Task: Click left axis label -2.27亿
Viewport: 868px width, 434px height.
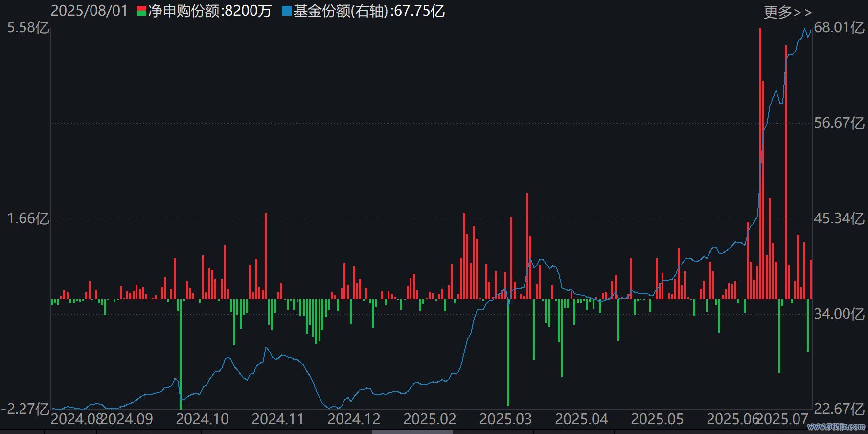Action: (x=25, y=409)
